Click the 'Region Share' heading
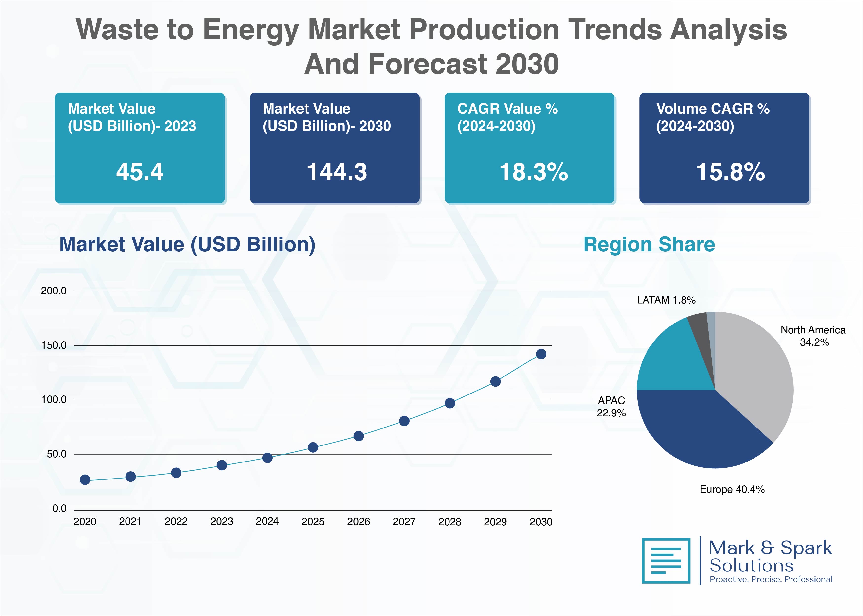863x616 pixels. pyautogui.click(x=649, y=244)
